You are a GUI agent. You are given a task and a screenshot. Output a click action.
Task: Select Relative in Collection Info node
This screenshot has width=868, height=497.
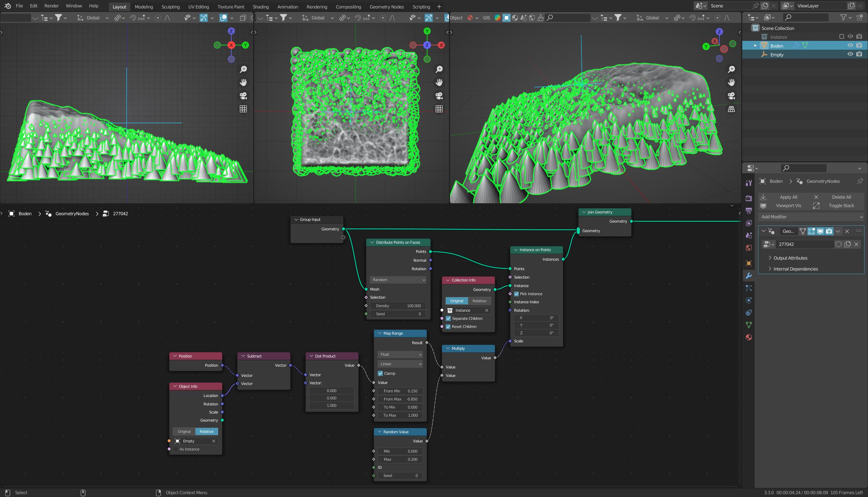(x=479, y=301)
